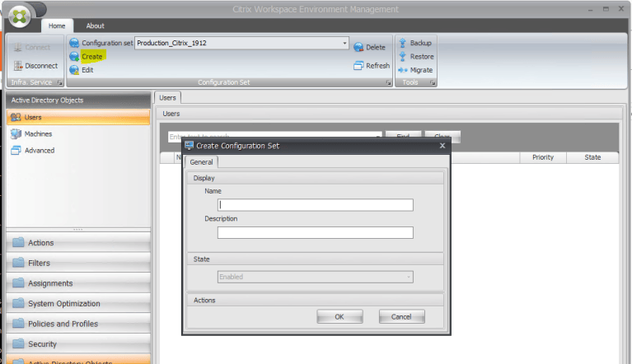
Task: Sort by the Priority column header
Action: click(543, 157)
